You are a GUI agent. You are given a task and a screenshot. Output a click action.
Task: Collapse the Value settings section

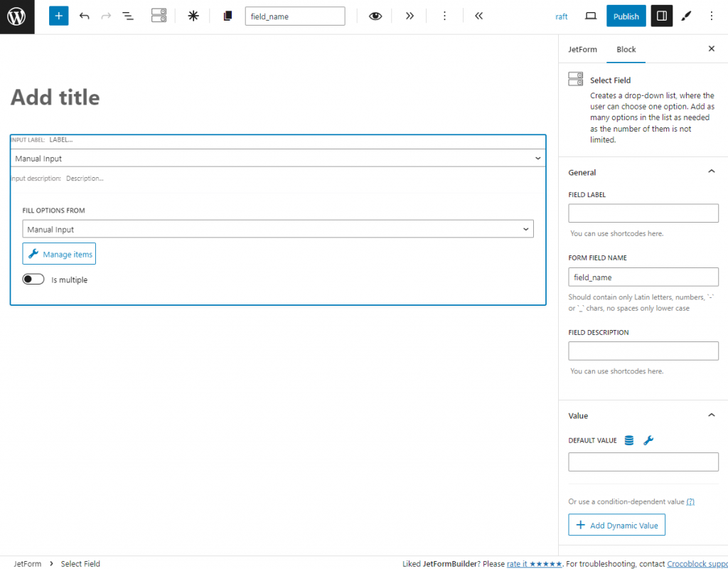[x=711, y=415]
